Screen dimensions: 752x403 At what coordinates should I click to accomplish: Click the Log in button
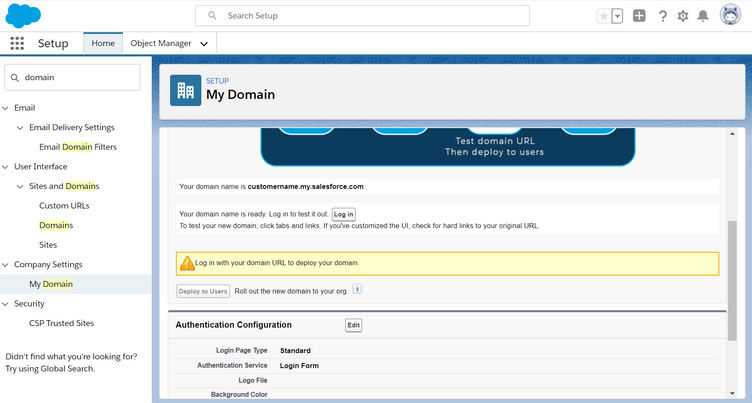(x=343, y=214)
